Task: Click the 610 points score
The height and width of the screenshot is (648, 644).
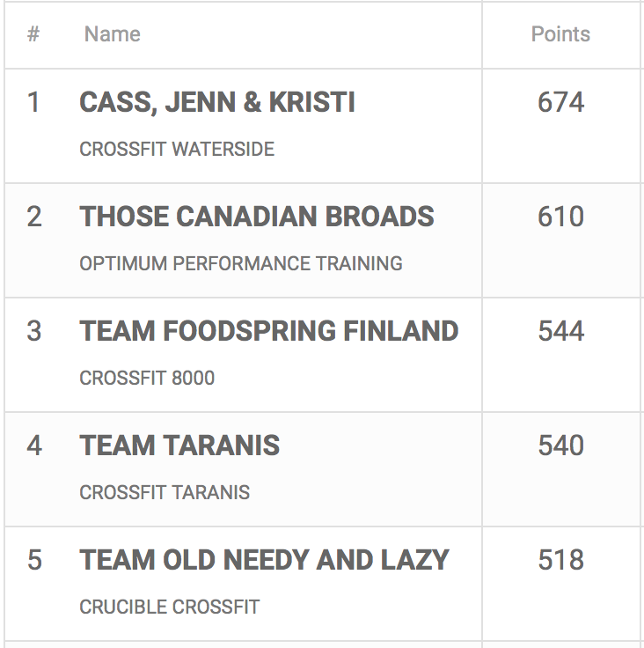Action: coord(560,217)
